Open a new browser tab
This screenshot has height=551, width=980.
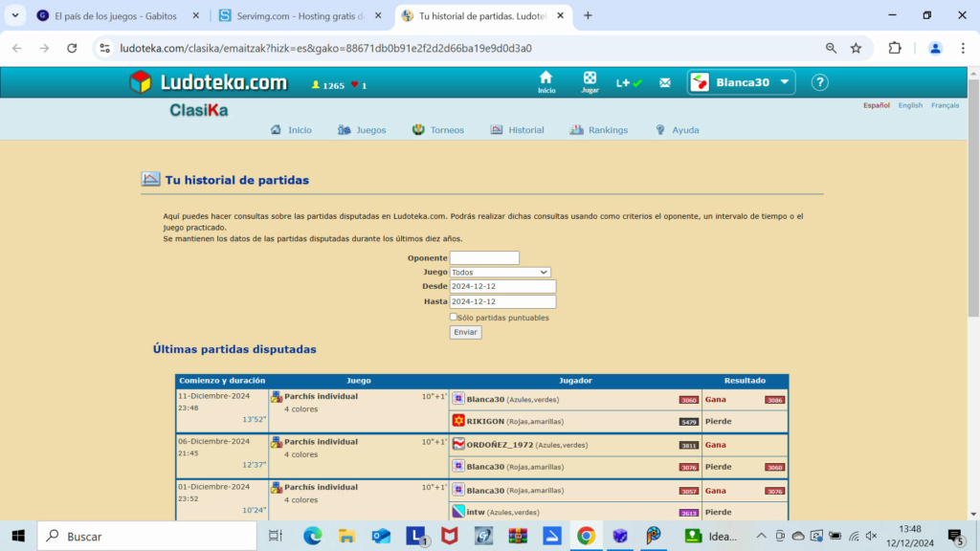click(x=588, y=15)
